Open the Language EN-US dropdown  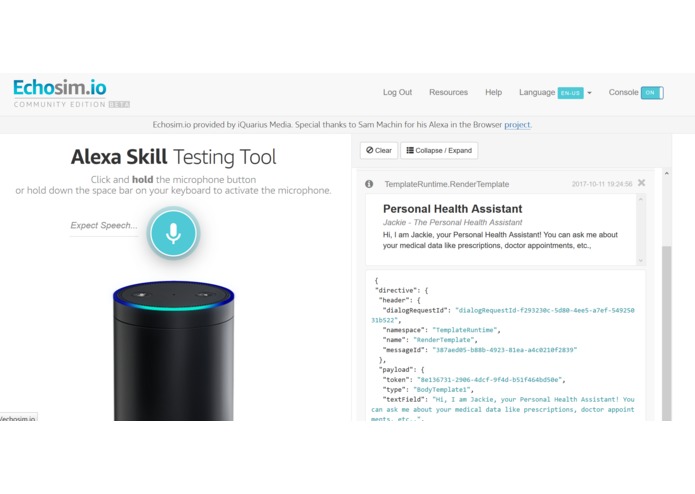click(x=555, y=93)
